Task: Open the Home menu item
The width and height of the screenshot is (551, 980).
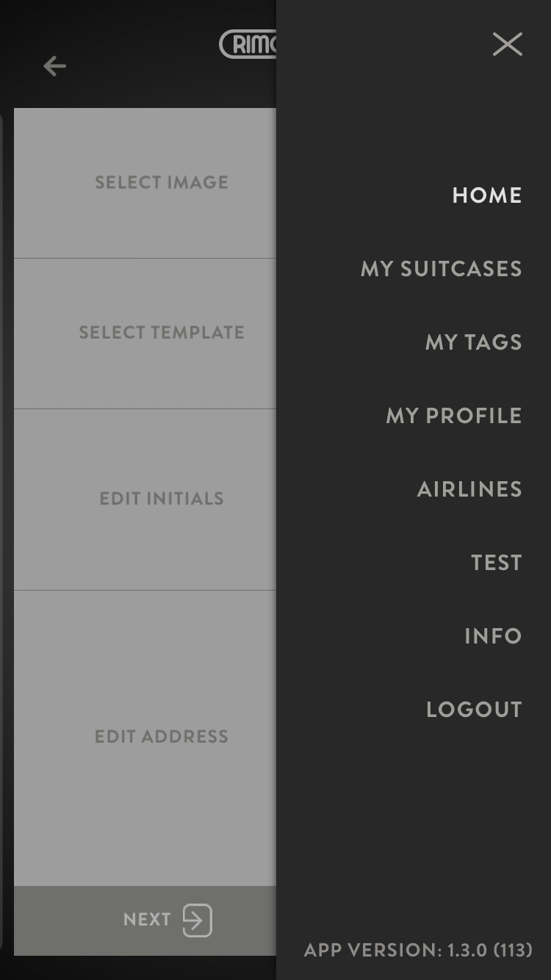Action: [x=487, y=195]
